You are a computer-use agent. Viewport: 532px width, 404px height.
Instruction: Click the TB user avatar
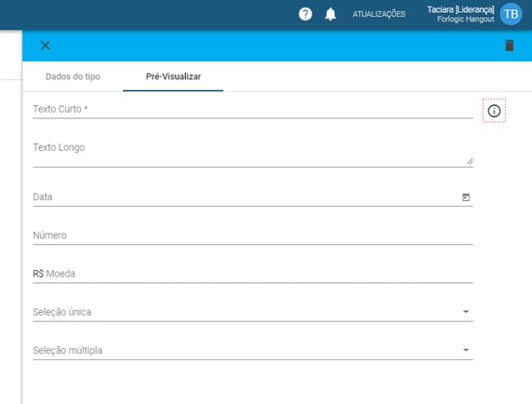pyautogui.click(x=511, y=14)
